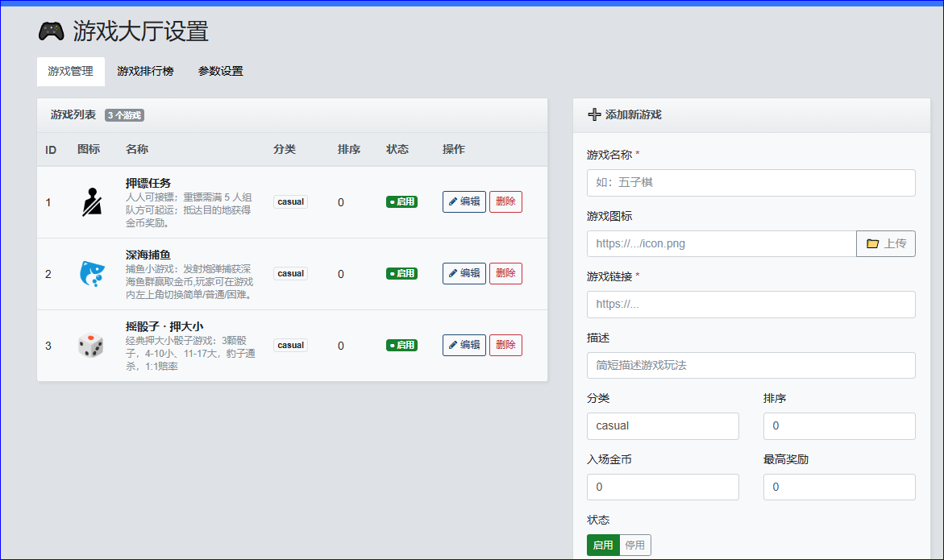Viewport: 944px width, 560px height.
Task: Click the 摇骰子 · 押大小 game name
Action: point(164,326)
